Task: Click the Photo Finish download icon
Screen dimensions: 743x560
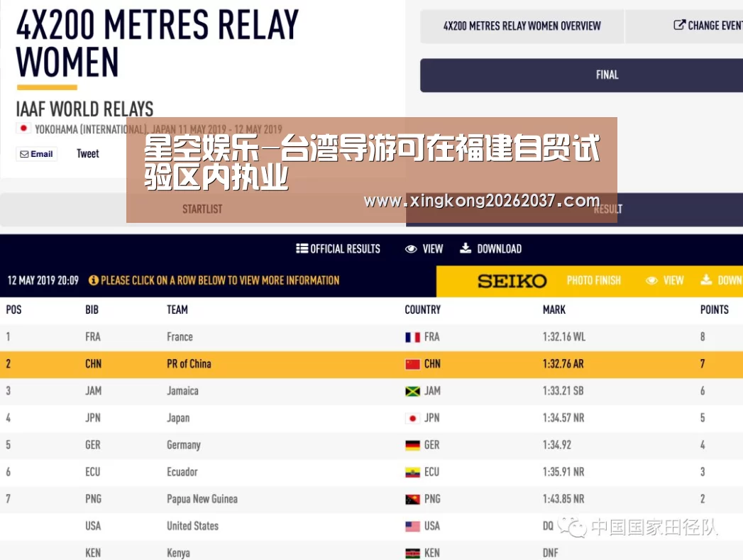Action: point(706,280)
